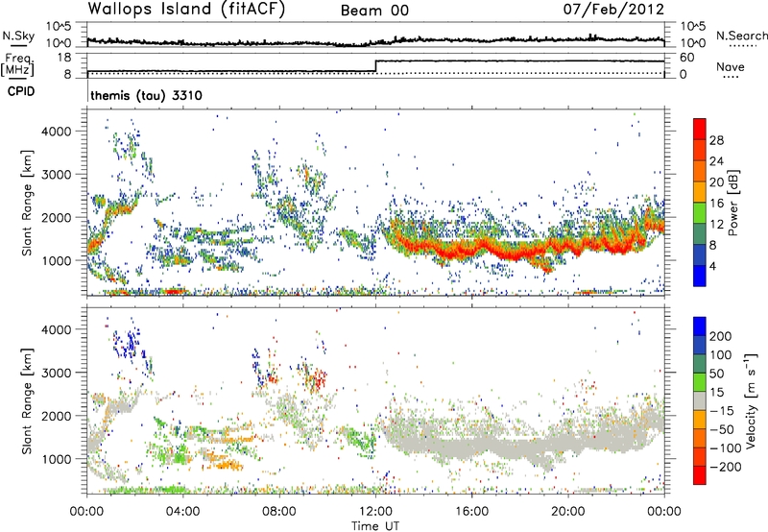This screenshot has height=532, width=768.
Task: Click the date '07/Feb/2012'
Action: (x=613, y=10)
